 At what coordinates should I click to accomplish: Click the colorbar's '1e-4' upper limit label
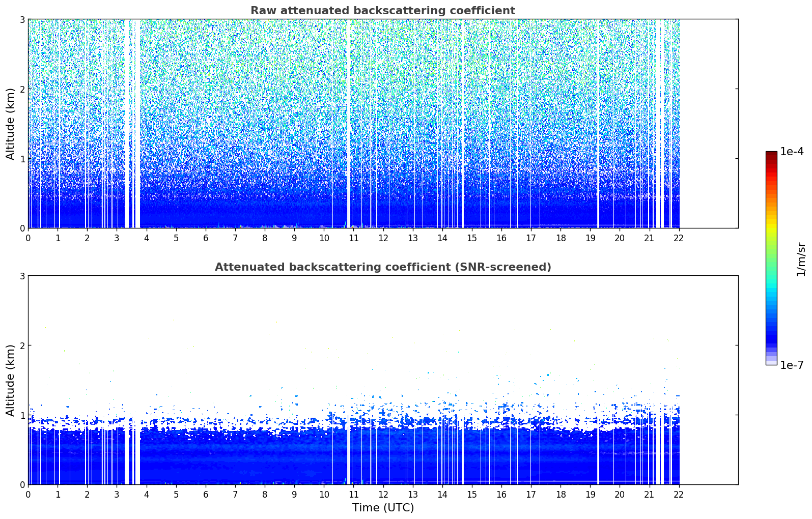click(792, 152)
